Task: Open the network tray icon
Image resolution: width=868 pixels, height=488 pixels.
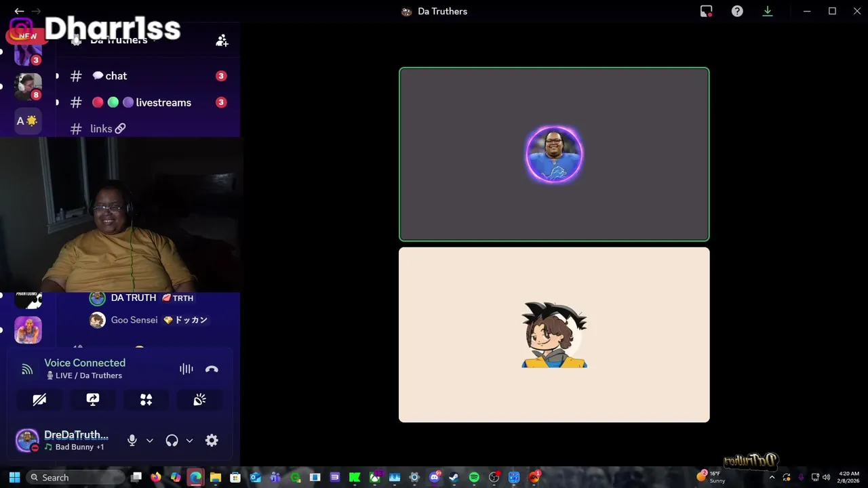Action: coord(815,477)
